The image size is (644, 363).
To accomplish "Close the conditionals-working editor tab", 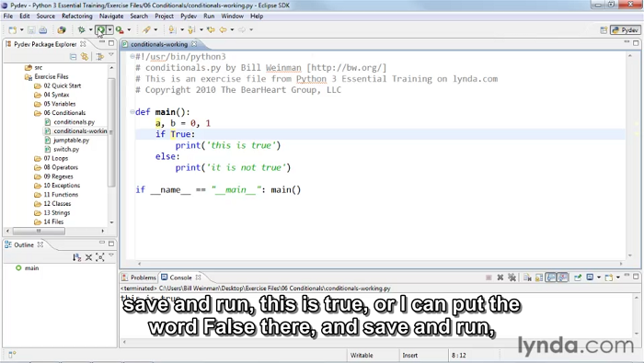I will pyautogui.click(x=194, y=44).
